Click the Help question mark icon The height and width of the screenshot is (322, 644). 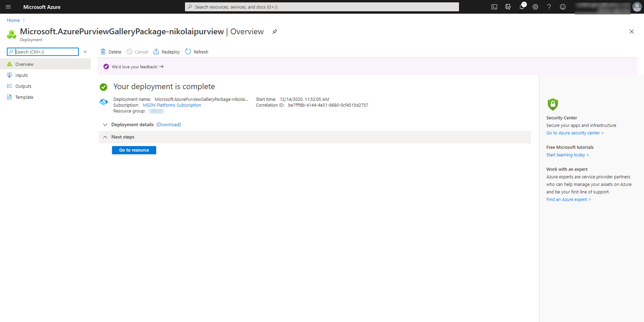tap(549, 7)
